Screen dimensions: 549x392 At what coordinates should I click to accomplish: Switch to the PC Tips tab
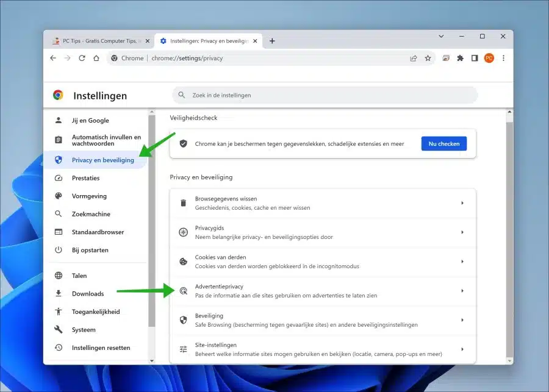(x=101, y=41)
